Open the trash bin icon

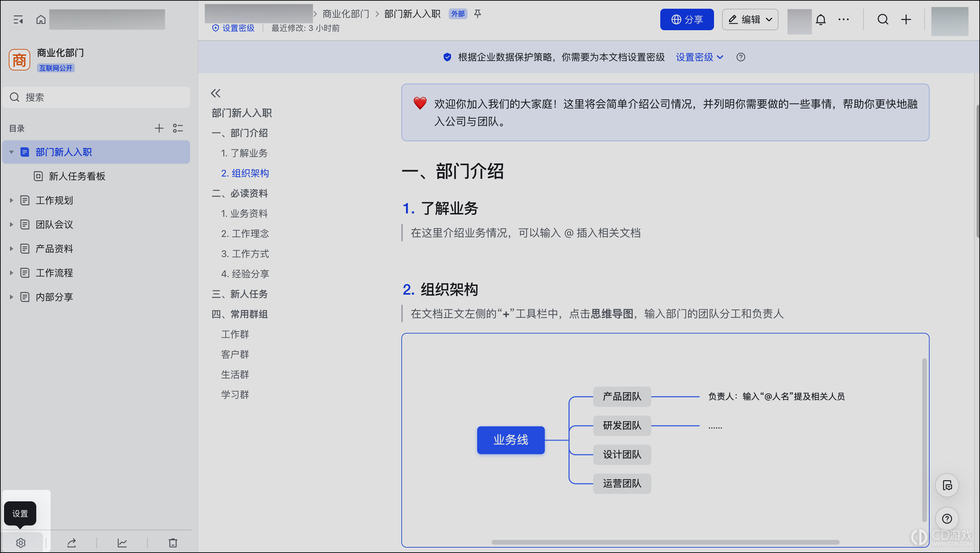point(173,542)
